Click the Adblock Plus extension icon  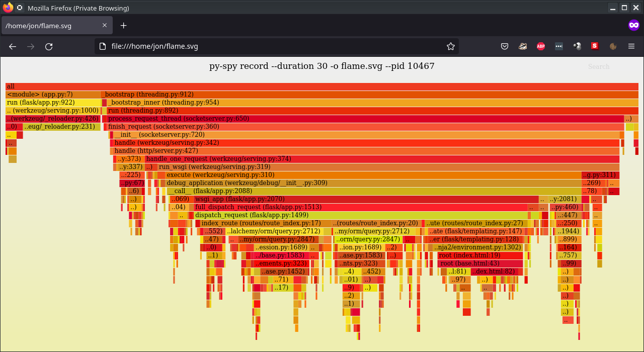coord(541,46)
